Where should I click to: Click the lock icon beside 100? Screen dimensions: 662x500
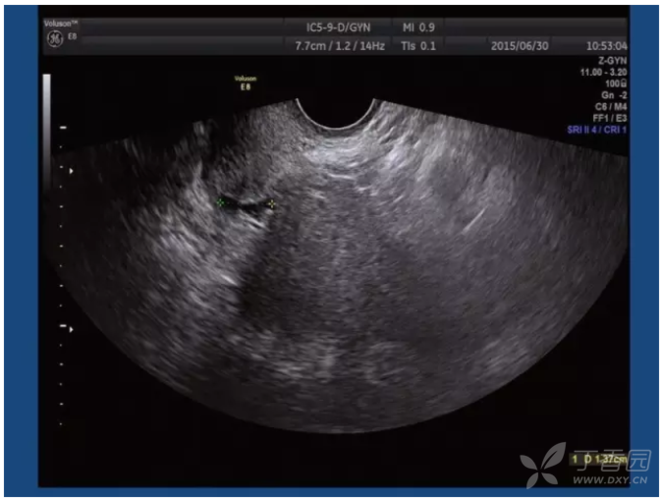(624, 83)
